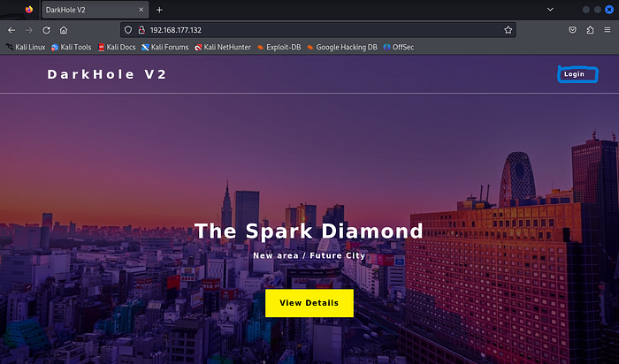Viewport: 619px width, 364px height.
Task: Reload the current page
Action: tap(46, 29)
